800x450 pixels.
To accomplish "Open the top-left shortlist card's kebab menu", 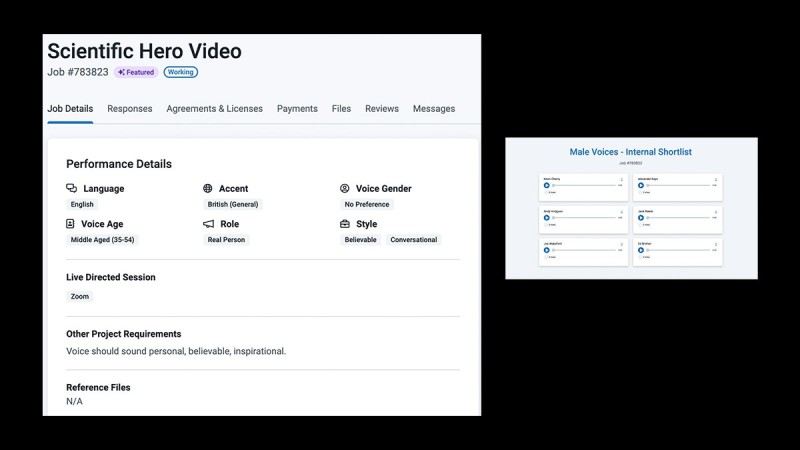I will (621, 180).
